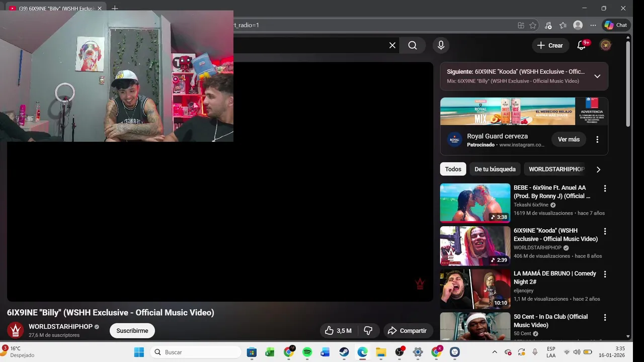Viewport: 644px width, 362px height.
Task: Open the clock showing 3:35
Action: [x=612, y=352]
